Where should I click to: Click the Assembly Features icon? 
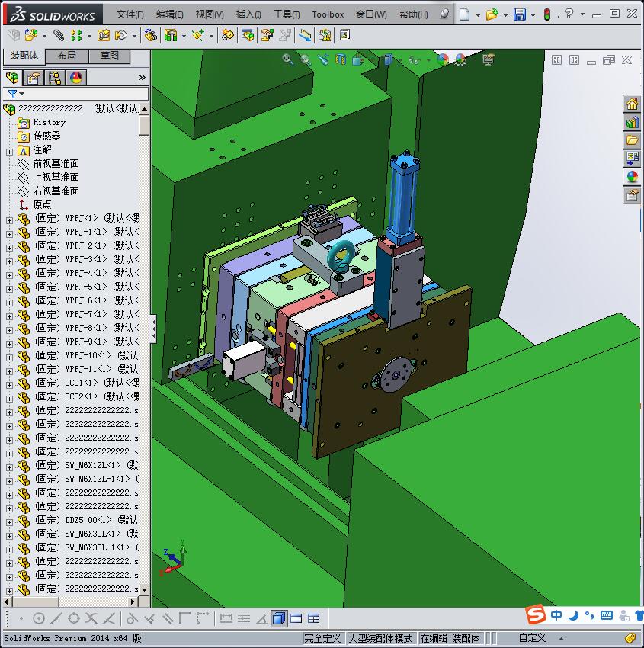click(x=171, y=36)
